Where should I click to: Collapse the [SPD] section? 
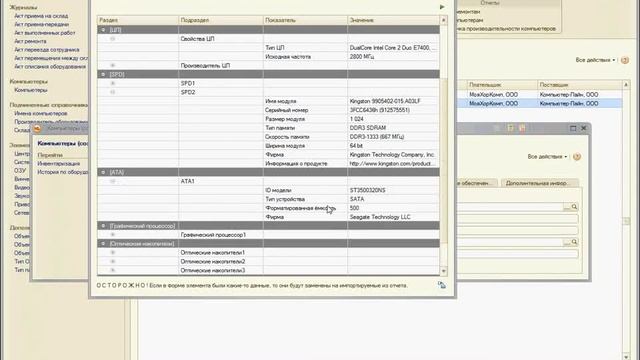103,74
